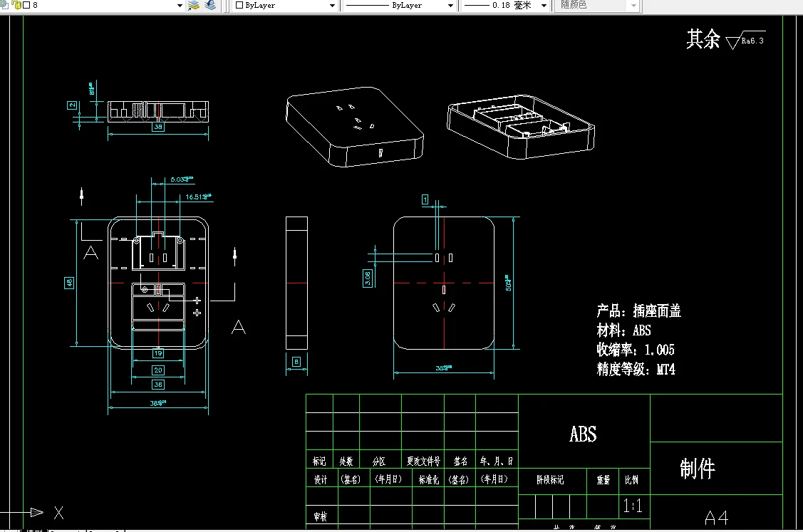Select the isometric view showing the cover's inner ribs

tap(520, 127)
